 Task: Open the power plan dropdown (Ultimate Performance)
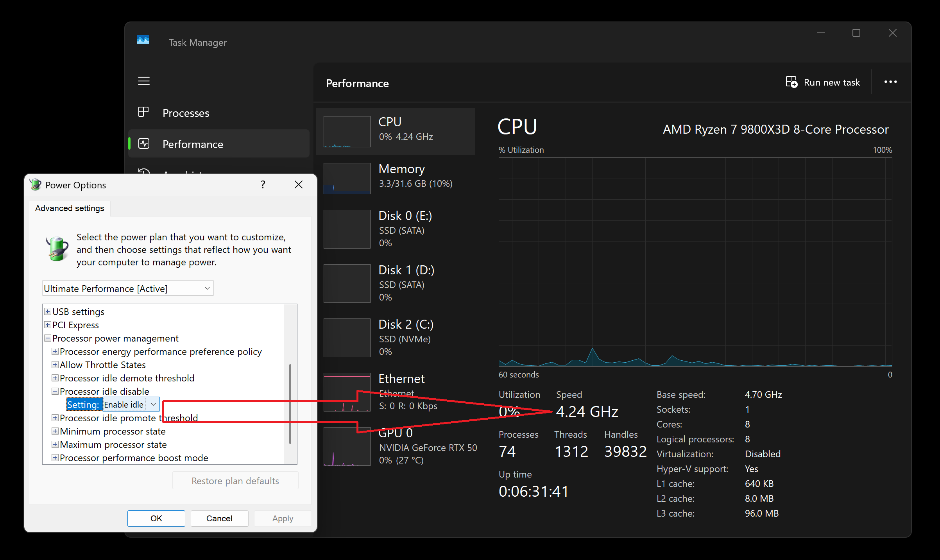128,288
